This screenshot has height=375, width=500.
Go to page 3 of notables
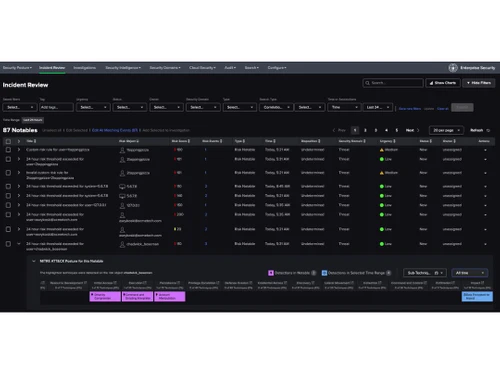(x=376, y=130)
